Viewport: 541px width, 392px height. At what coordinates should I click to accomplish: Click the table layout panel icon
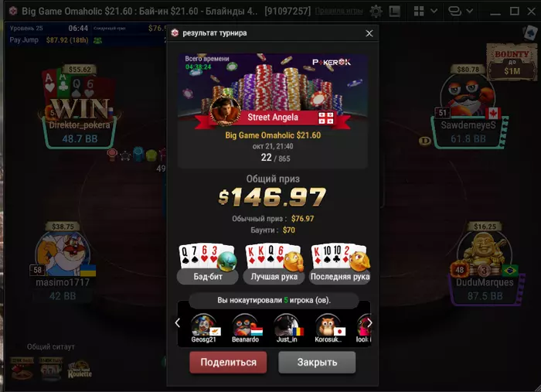click(394, 12)
